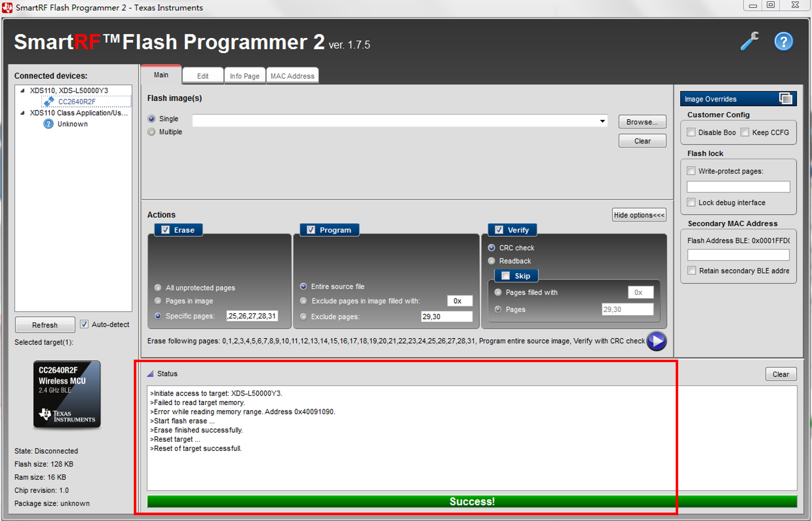Click the Image Overrides window icon
812x521 pixels.
785,98
